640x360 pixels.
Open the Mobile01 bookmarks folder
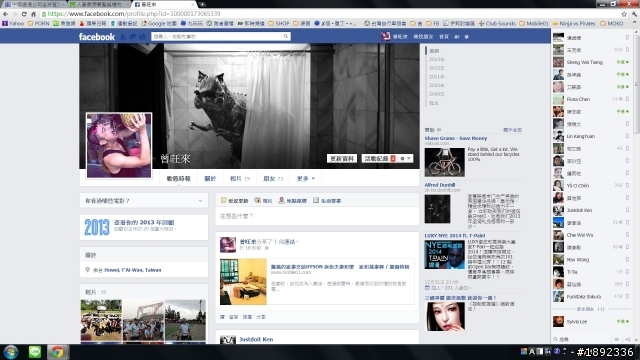tap(534, 24)
